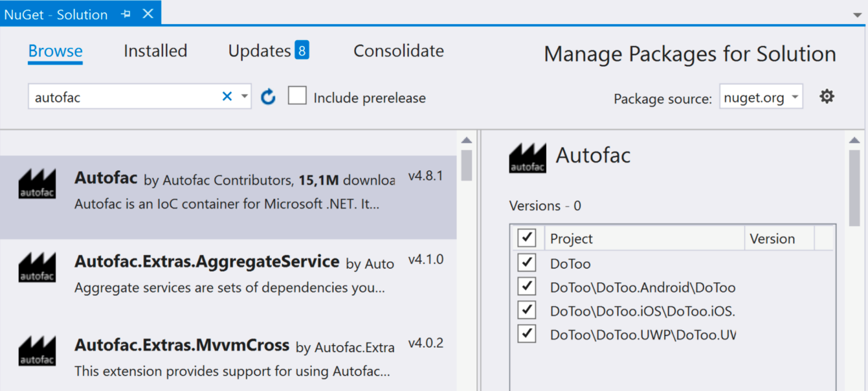Uncheck the DoToo.UWP project checkbox
The height and width of the screenshot is (391, 868).
pos(527,335)
